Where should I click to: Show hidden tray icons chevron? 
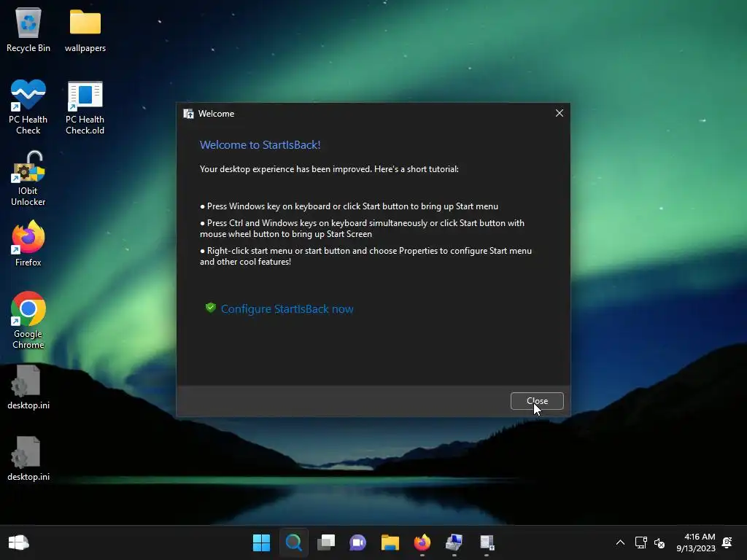[620, 542]
